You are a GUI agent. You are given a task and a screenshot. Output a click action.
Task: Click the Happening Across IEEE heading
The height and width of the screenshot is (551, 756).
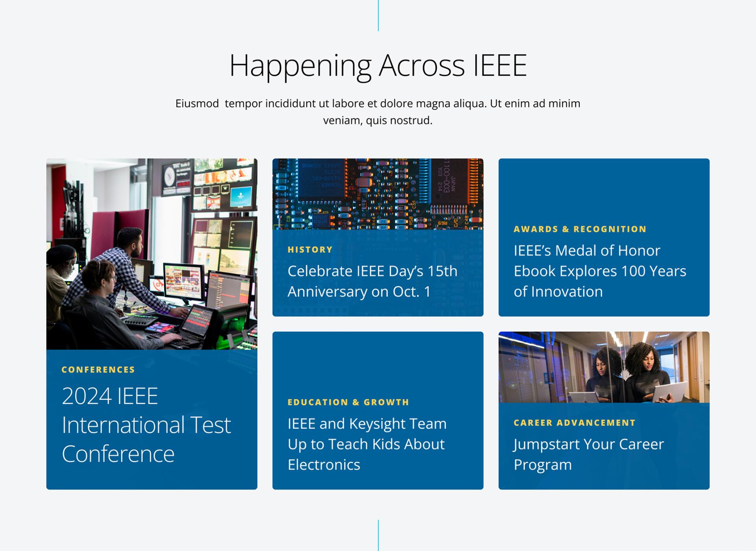tap(378, 65)
